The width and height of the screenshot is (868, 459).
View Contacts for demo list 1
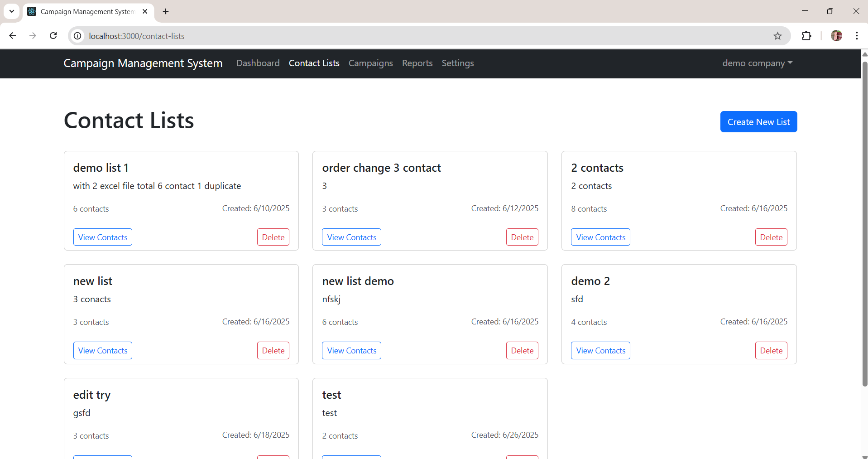[x=103, y=237]
